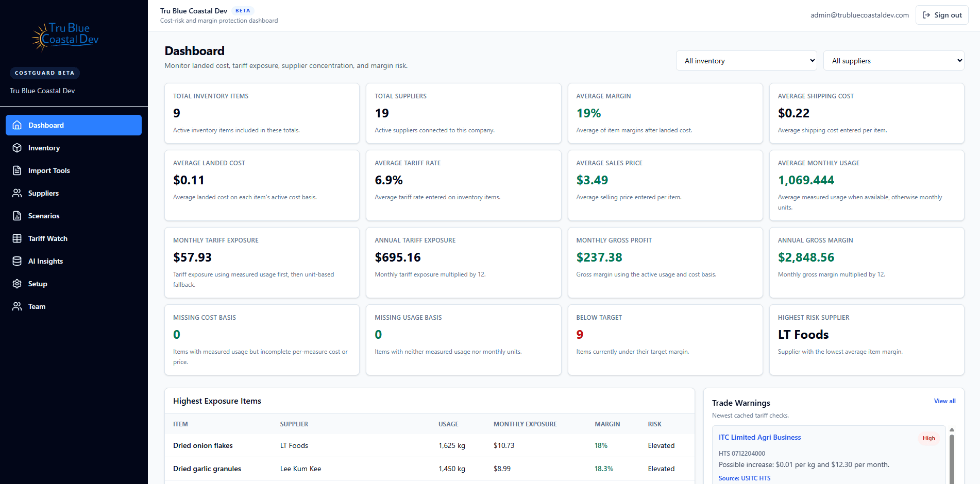This screenshot has width=980, height=484.
Task: Click the Missing Usage Basis value 0
Action: tap(378, 335)
